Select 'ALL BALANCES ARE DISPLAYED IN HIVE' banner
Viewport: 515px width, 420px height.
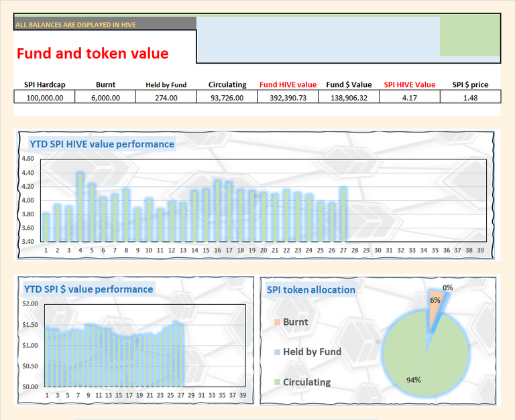click(105, 24)
